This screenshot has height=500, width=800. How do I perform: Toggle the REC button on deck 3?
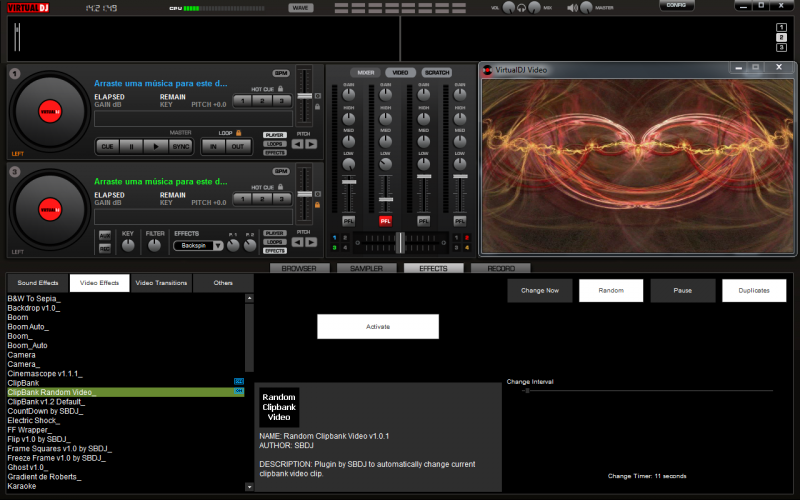[x=105, y=248]
